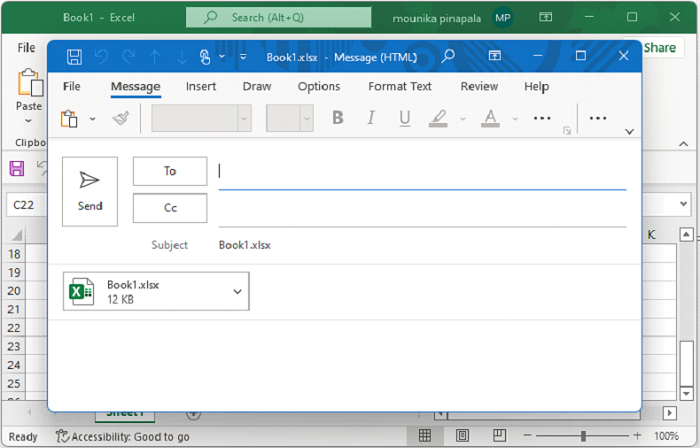Click the Cc button
This screenshot has width=700, height=448.
point(170,208)
